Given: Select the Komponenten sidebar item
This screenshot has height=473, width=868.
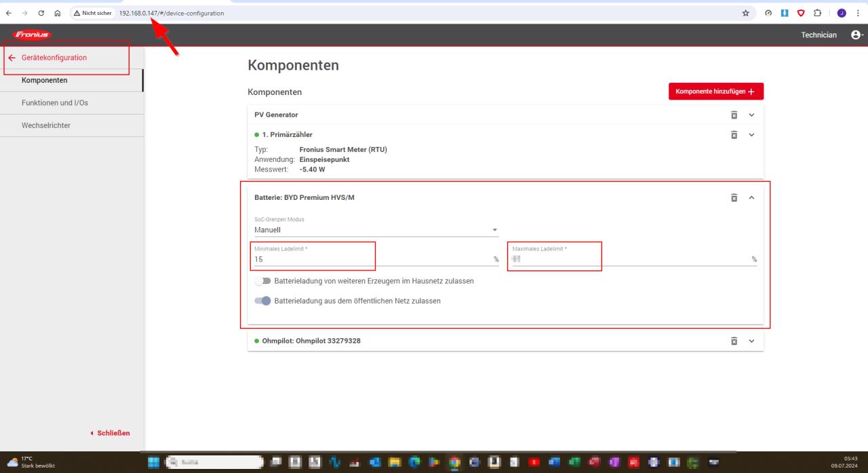Looking at the screenshot, I should tap(71, 81).
